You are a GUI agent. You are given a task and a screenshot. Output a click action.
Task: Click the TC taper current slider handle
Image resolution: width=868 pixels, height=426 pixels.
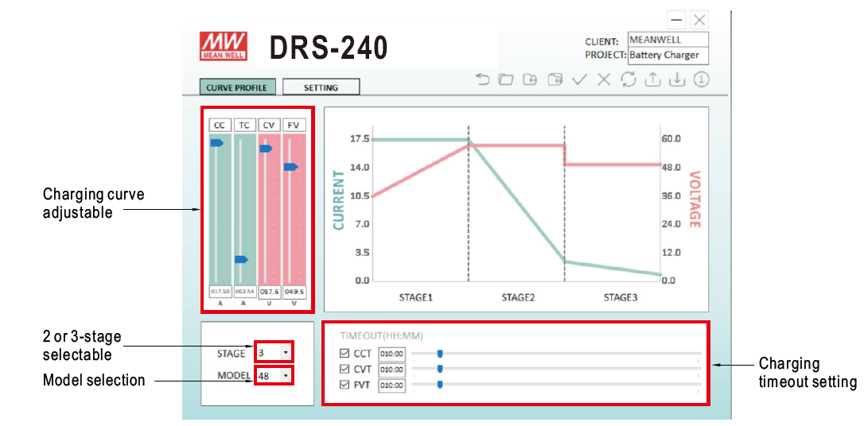[241, 259]
